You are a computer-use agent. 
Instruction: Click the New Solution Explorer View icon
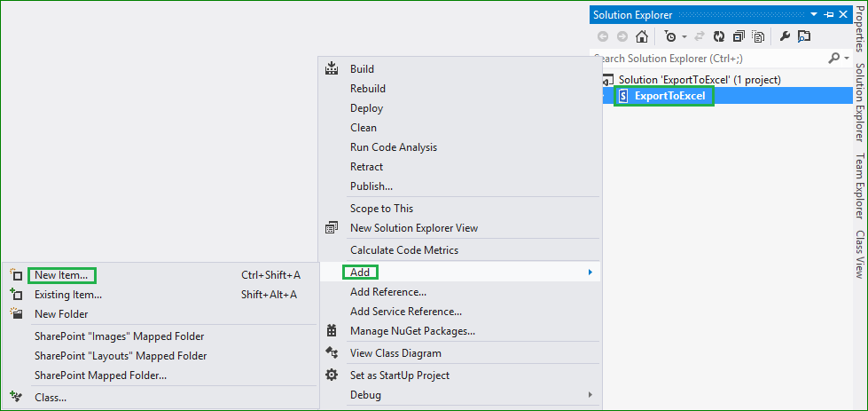332,227
